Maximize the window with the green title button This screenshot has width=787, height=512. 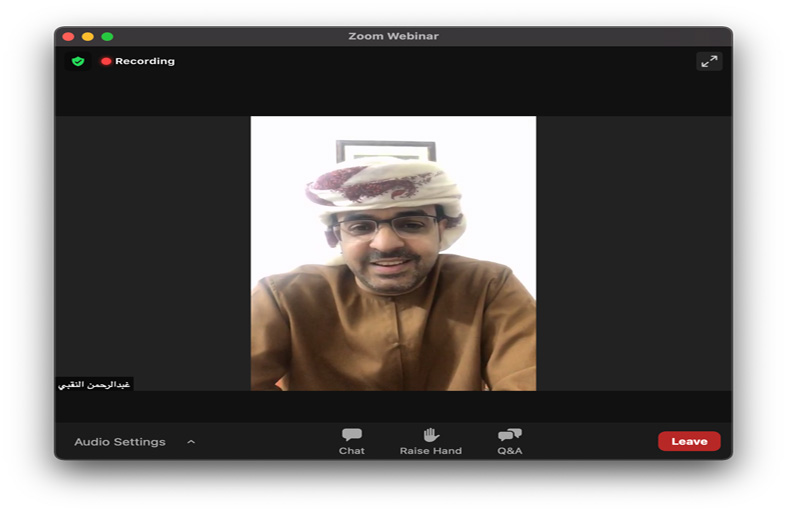click(107, 36)
